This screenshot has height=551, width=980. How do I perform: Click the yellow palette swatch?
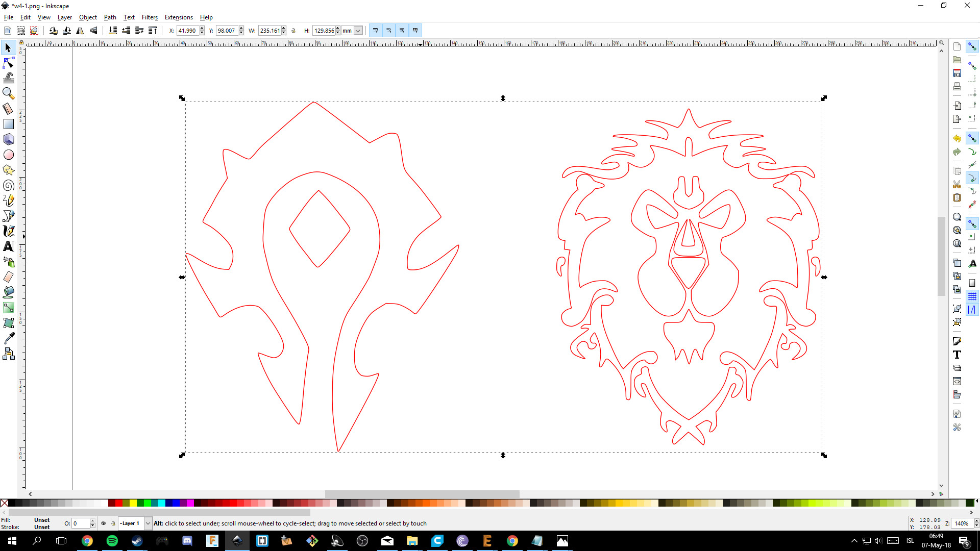(x=133, y=503)
